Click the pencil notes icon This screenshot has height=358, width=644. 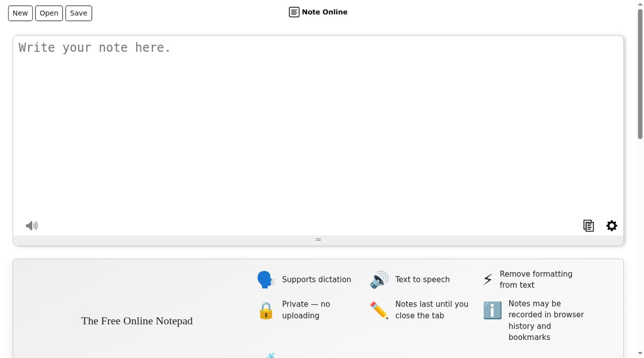point(379,310)
